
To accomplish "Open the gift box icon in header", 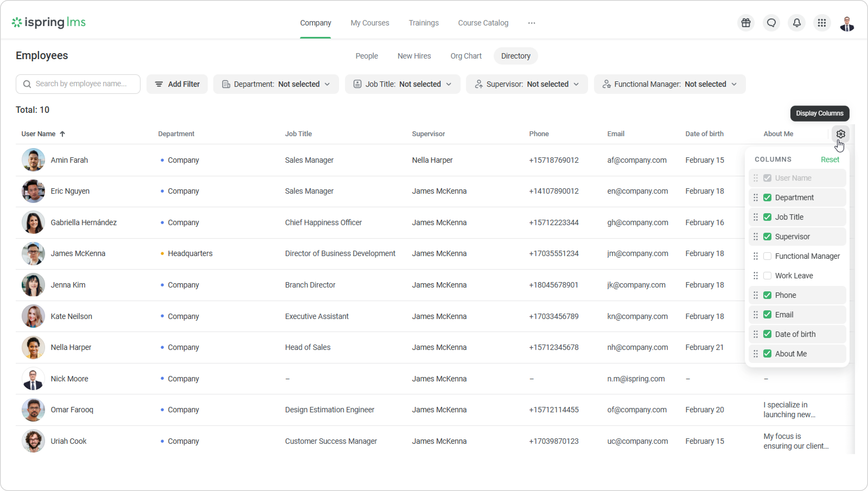I will pos(746,23).
